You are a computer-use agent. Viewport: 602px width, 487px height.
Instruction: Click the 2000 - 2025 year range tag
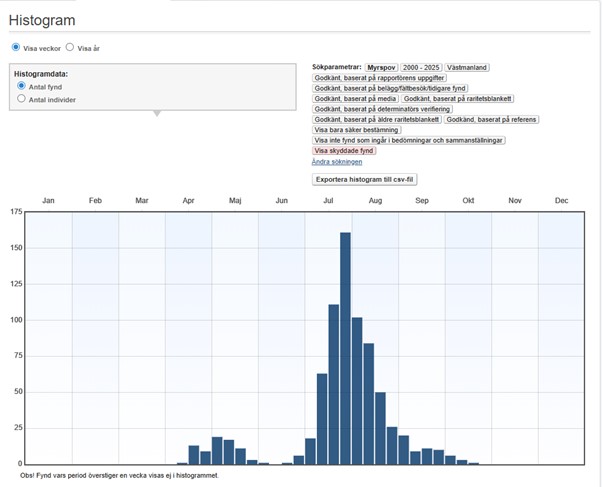point(420,67)
